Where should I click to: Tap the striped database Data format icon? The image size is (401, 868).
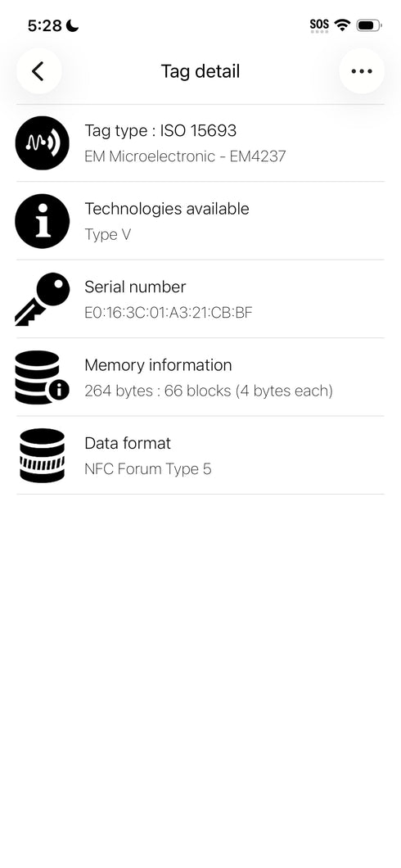coord(43,455)
